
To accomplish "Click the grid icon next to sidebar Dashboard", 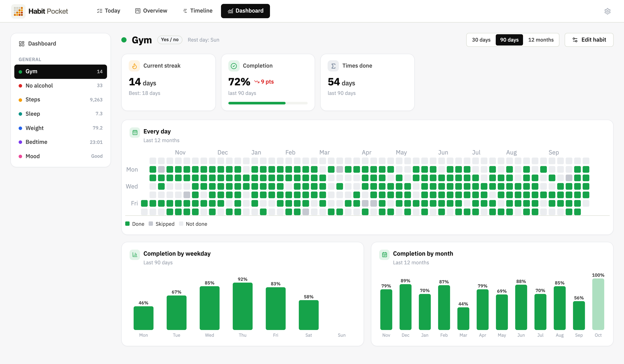I will tap(21, 44).
